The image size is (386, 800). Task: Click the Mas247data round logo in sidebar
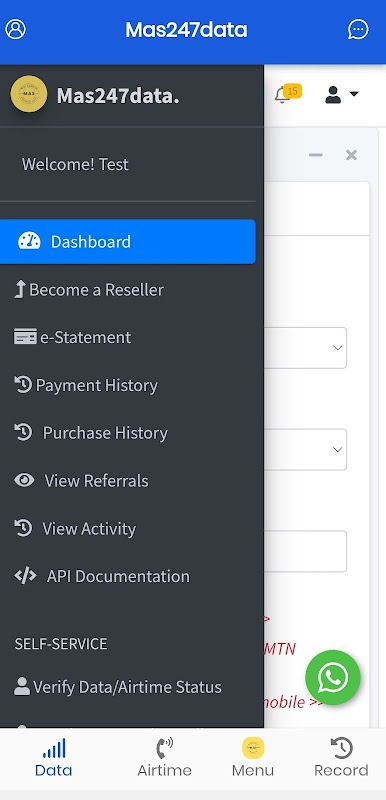(x=29, y=94)
